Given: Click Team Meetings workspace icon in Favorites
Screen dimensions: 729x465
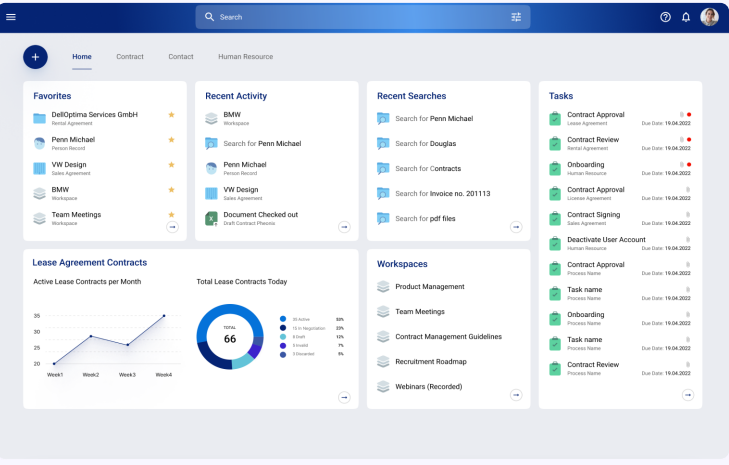Looking at the screenshot, I should (x=40, y=218).
